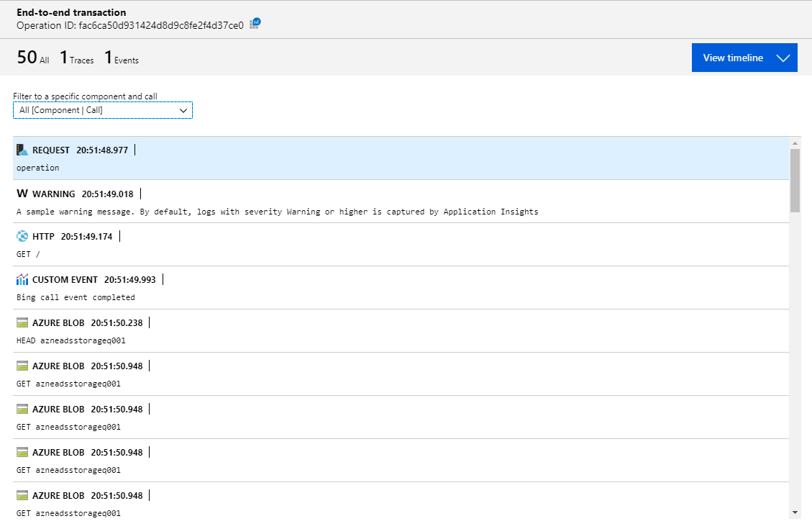The height and width of the screenshot is (529, 812).
Task: Click the Custom Event chart icon
Action: click(x=22, y=279)
